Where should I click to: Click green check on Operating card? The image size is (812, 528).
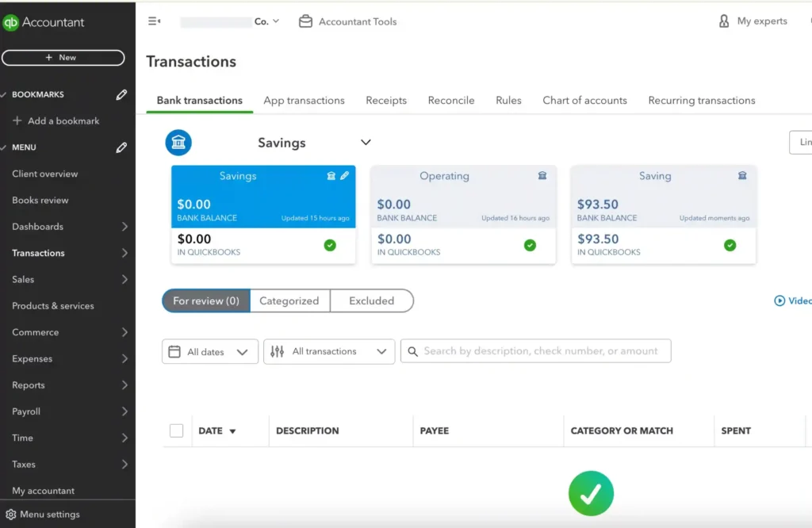tap(530, 245)
